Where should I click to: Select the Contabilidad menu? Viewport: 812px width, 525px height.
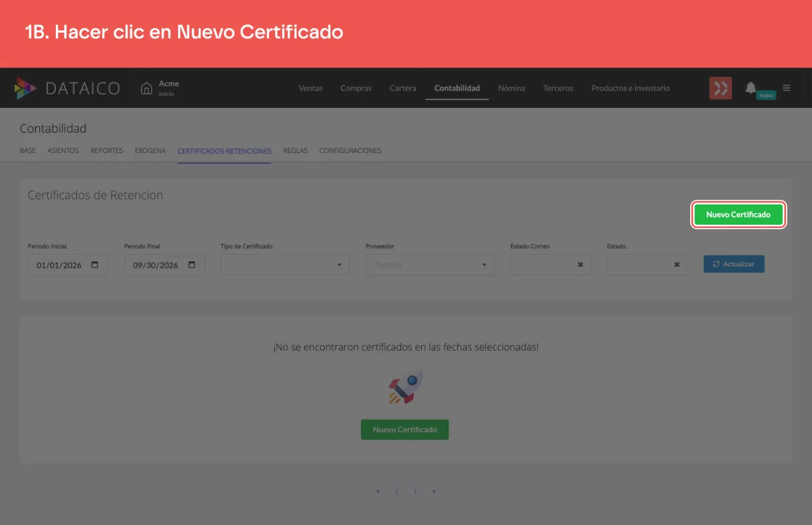coord(457,88)
